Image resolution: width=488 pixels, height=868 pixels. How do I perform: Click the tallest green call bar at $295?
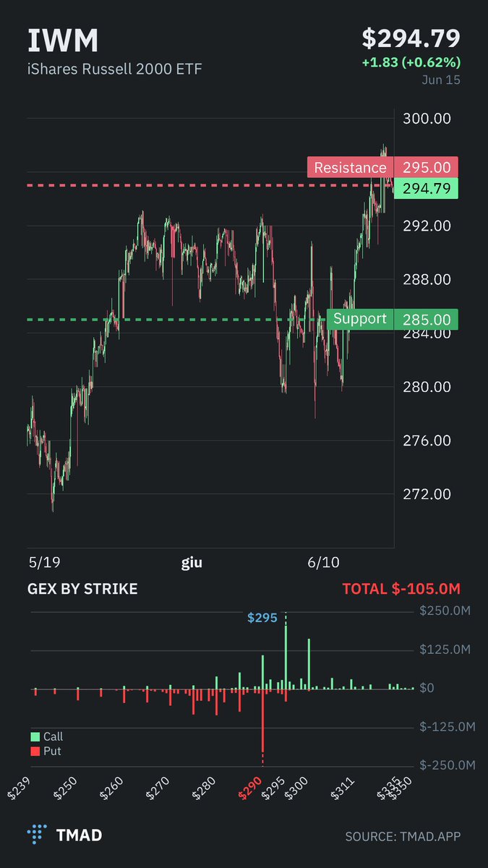tap(286, 657)
